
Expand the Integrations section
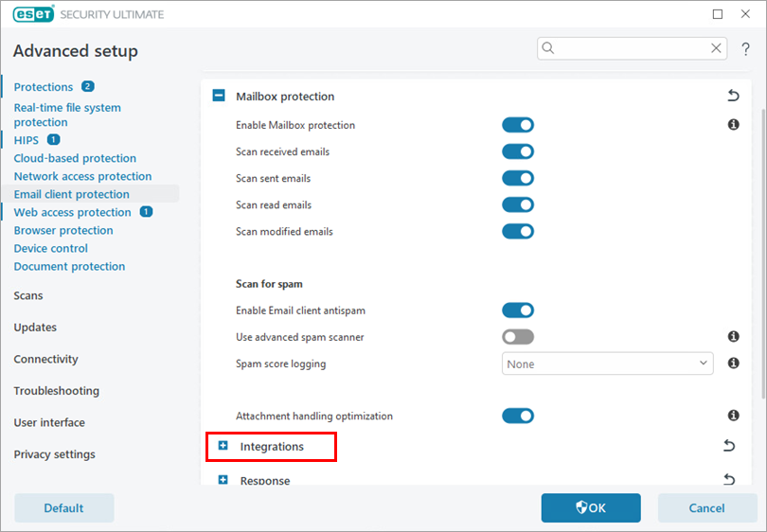click(223, 446)
